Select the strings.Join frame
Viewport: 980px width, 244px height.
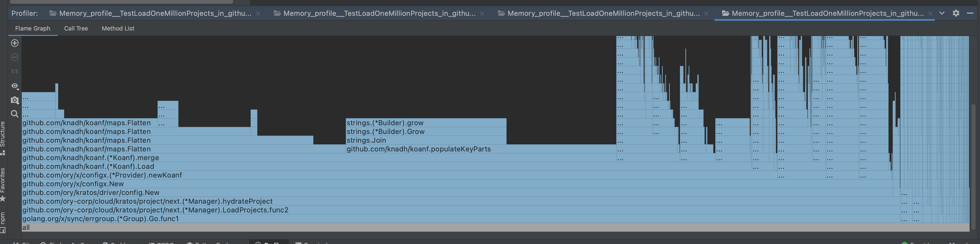click(x=426, y=140)
